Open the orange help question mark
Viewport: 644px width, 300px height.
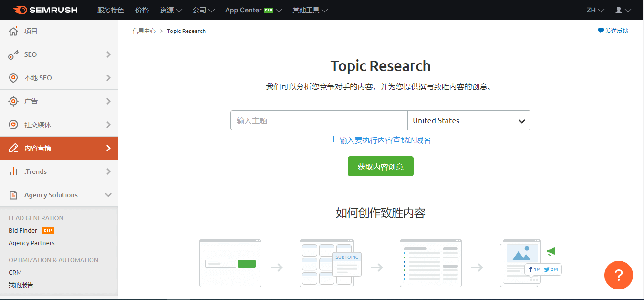tap(619, 275)
